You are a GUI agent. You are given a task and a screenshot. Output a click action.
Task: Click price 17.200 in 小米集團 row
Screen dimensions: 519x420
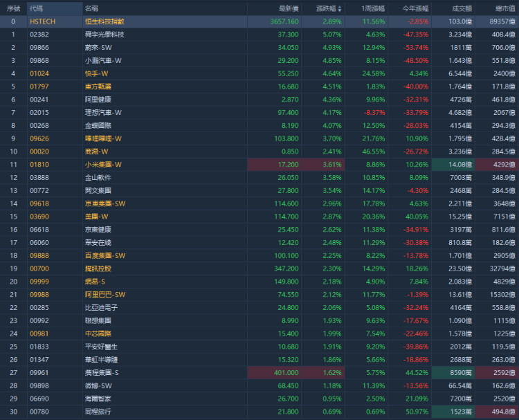288,165
